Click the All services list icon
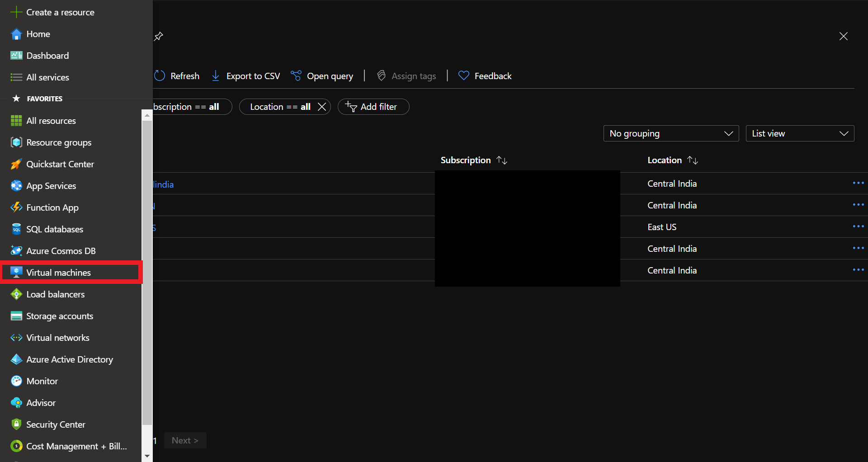Screen dimensions: 868x462 tap(16, 77)
